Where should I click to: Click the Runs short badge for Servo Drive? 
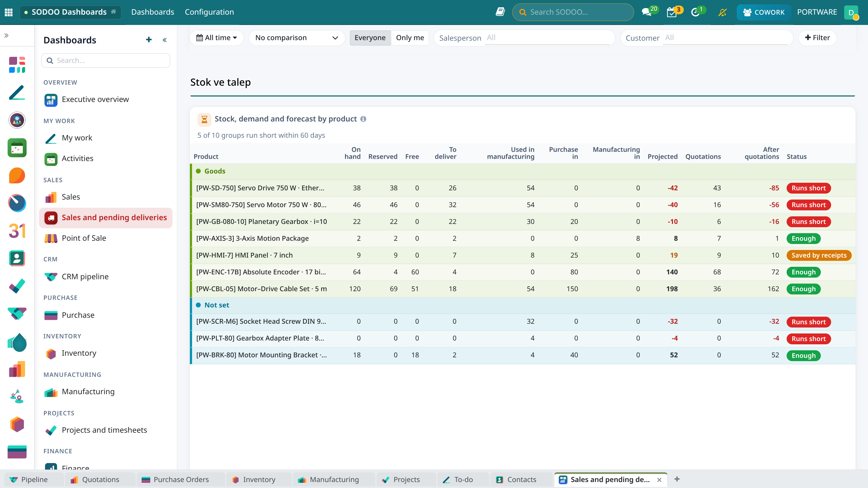pyautogui.click(x=809, y=188)
